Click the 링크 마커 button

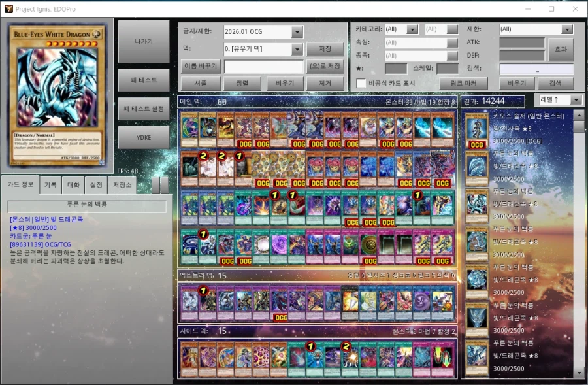pos(464,84)
